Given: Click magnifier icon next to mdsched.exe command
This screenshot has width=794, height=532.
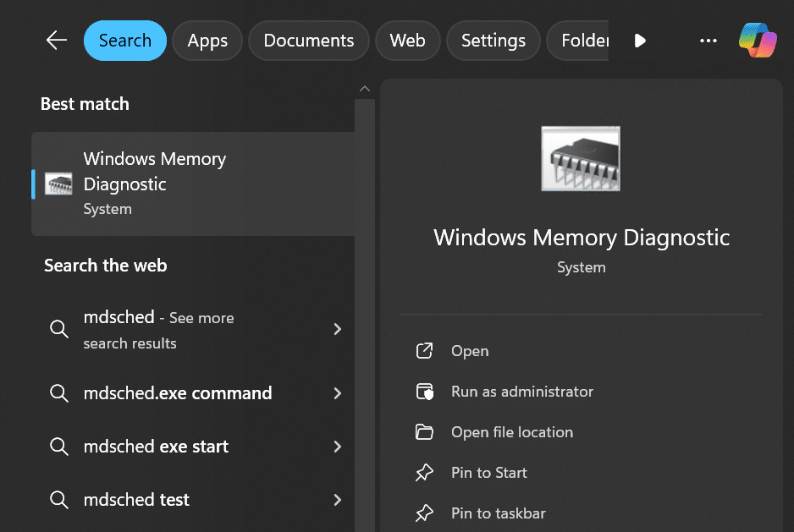Looking at the screenshot, I should (x=58, y=393).
